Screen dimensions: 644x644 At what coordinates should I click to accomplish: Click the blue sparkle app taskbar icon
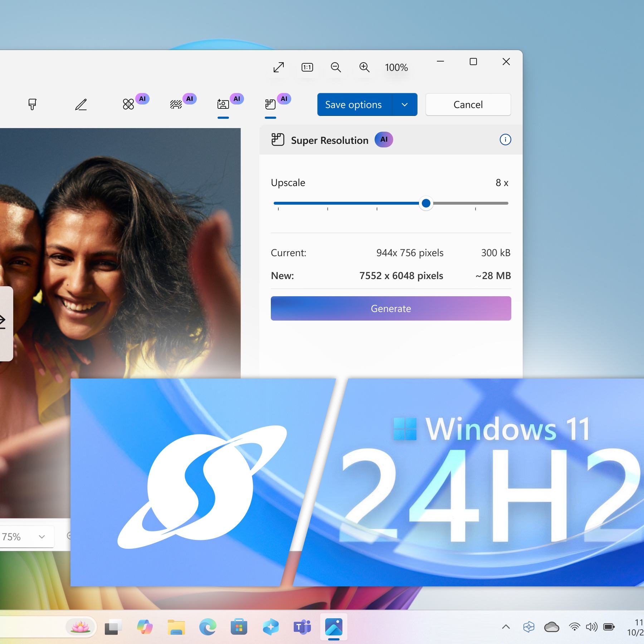270,627
